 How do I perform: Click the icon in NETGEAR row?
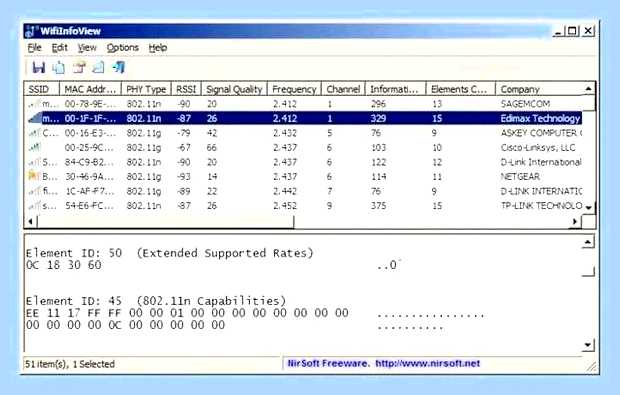pyautogui.click(x=34, y=176)
